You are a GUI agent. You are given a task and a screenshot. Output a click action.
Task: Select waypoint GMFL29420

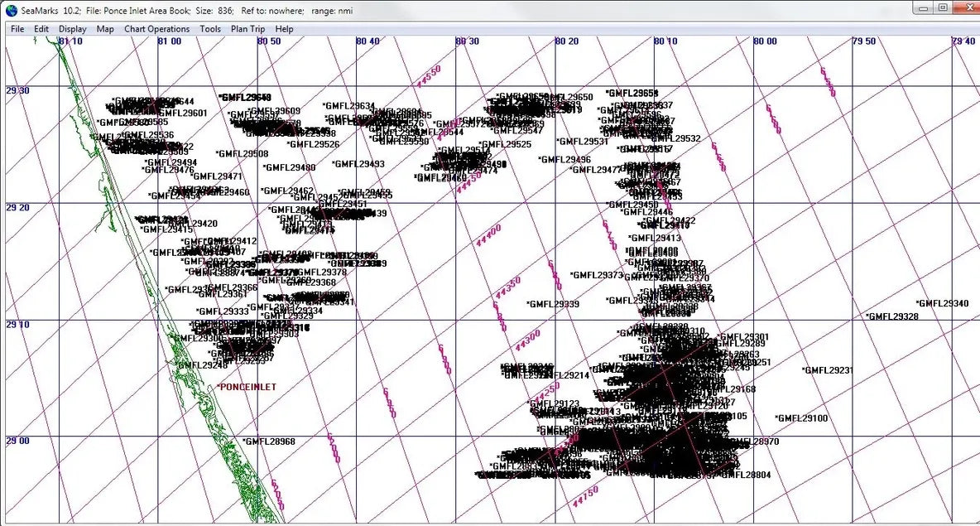pos(195,224)
